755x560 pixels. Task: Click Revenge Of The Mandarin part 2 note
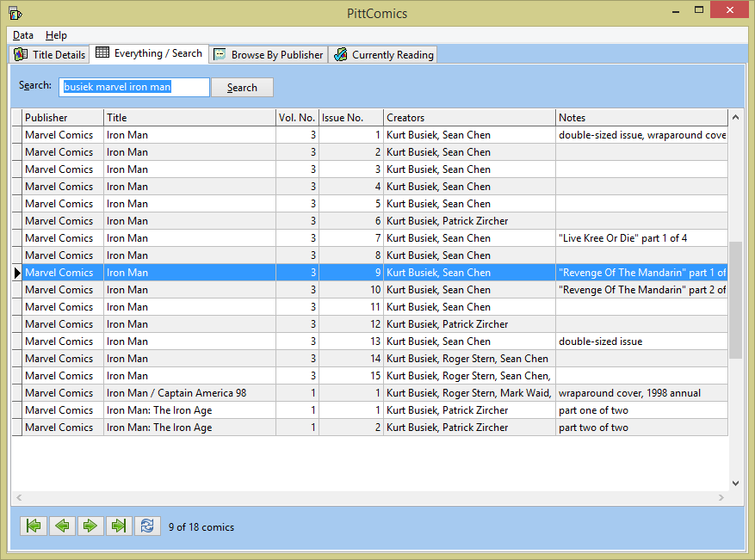[641, 290]
